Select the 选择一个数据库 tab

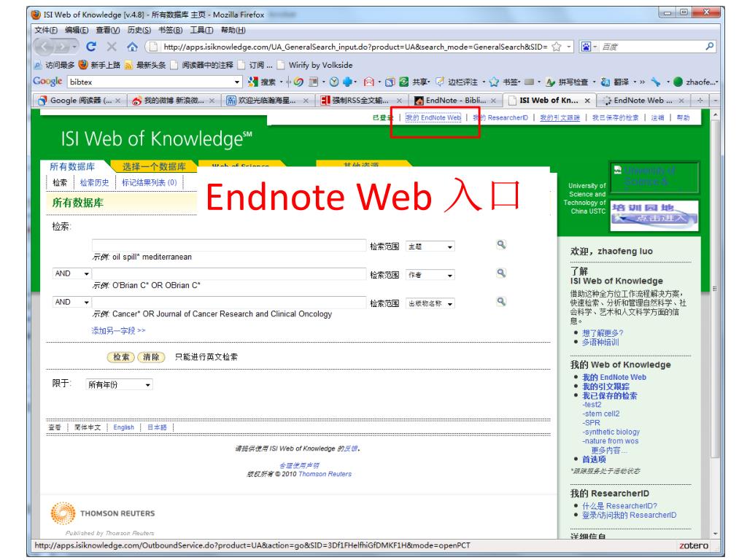point(153,167)
